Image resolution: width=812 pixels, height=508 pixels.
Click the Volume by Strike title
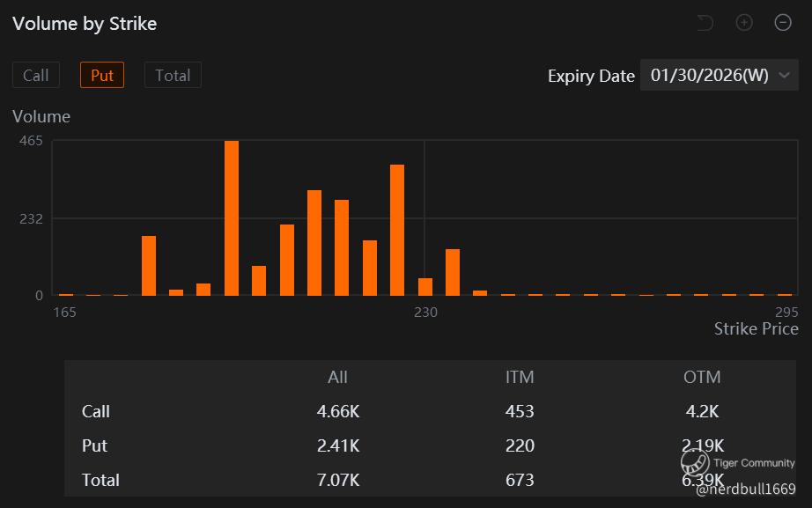click(85, 24)
